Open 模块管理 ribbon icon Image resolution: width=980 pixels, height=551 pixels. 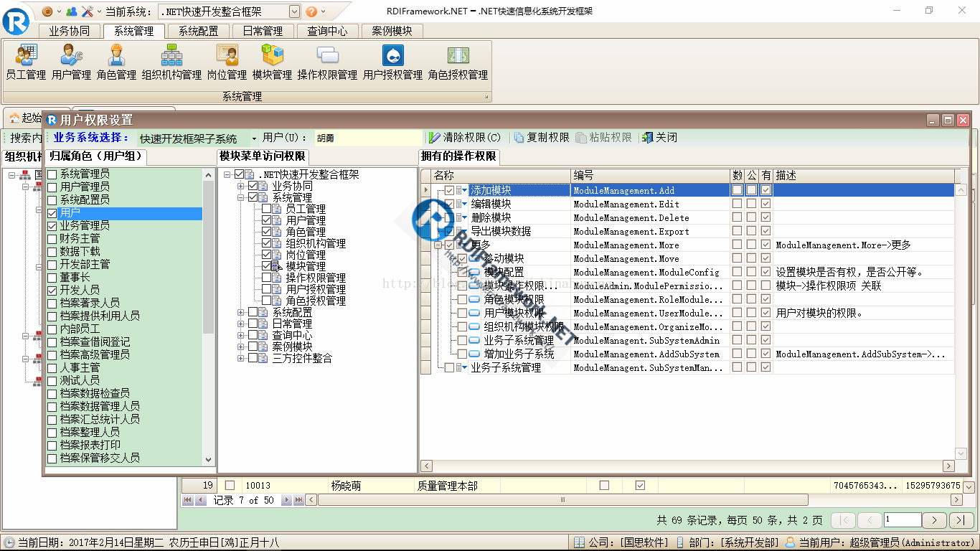(272, 62)
